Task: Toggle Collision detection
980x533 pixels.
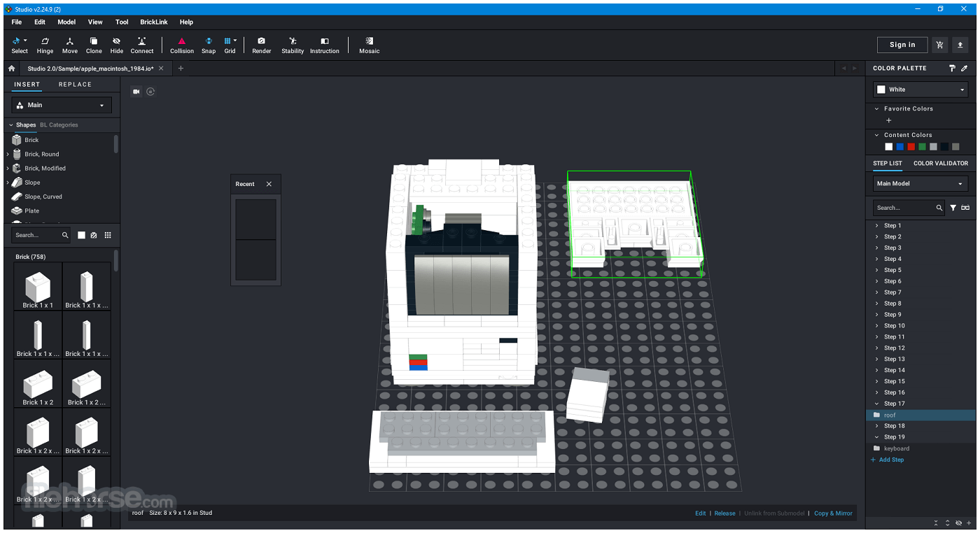Action: (182, 45)
